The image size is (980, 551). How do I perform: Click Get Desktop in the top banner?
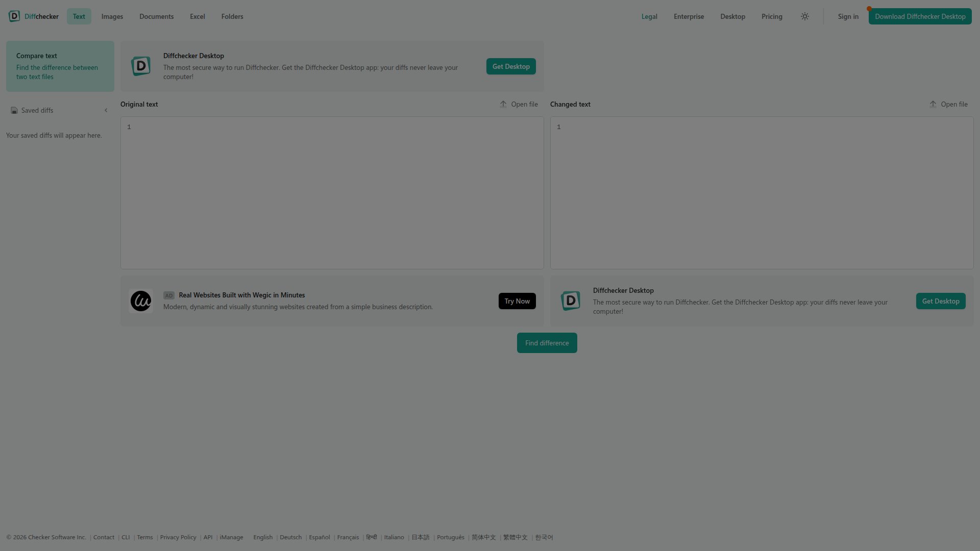point(511,66)
